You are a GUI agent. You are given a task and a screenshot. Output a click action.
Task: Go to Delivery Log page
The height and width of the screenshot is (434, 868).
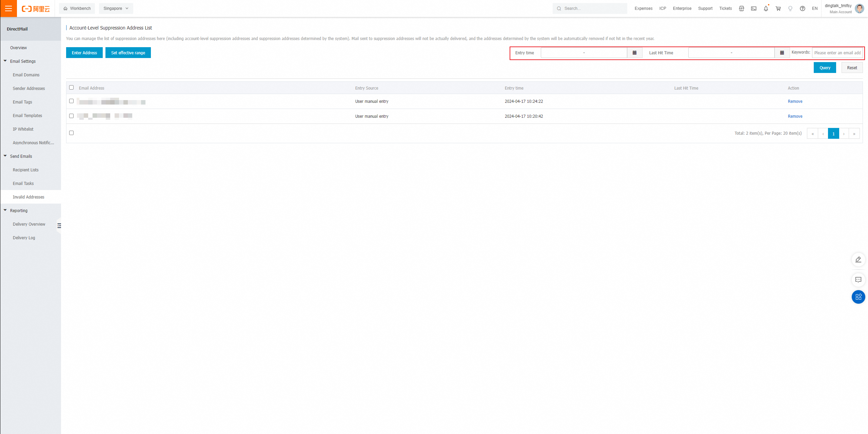pos(24,238)
